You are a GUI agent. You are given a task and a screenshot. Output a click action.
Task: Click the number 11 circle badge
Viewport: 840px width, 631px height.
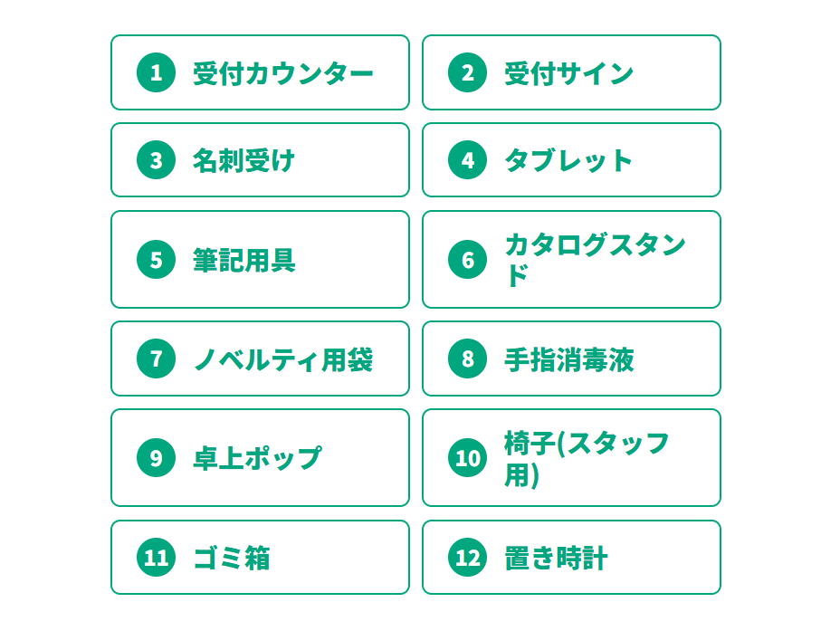pos(156,558)
